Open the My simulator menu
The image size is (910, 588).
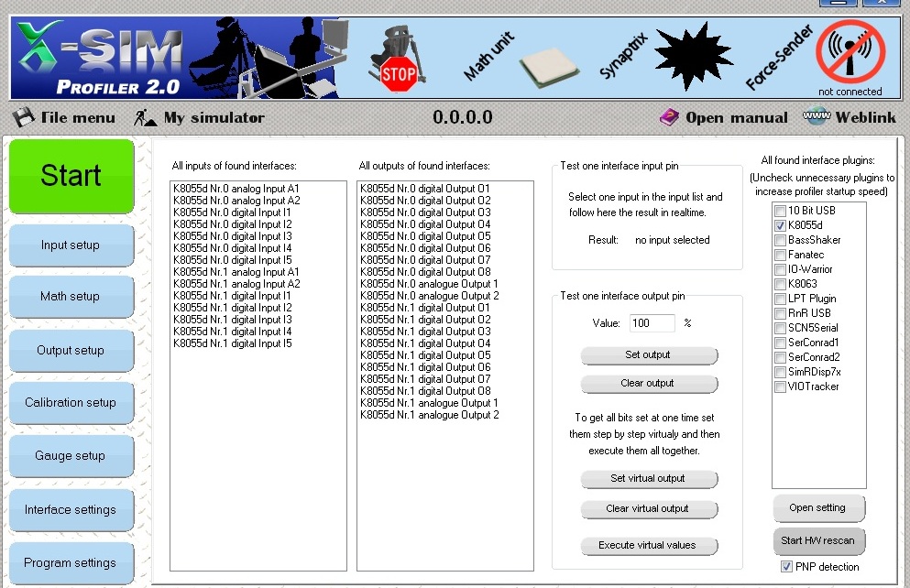(199, 118)
